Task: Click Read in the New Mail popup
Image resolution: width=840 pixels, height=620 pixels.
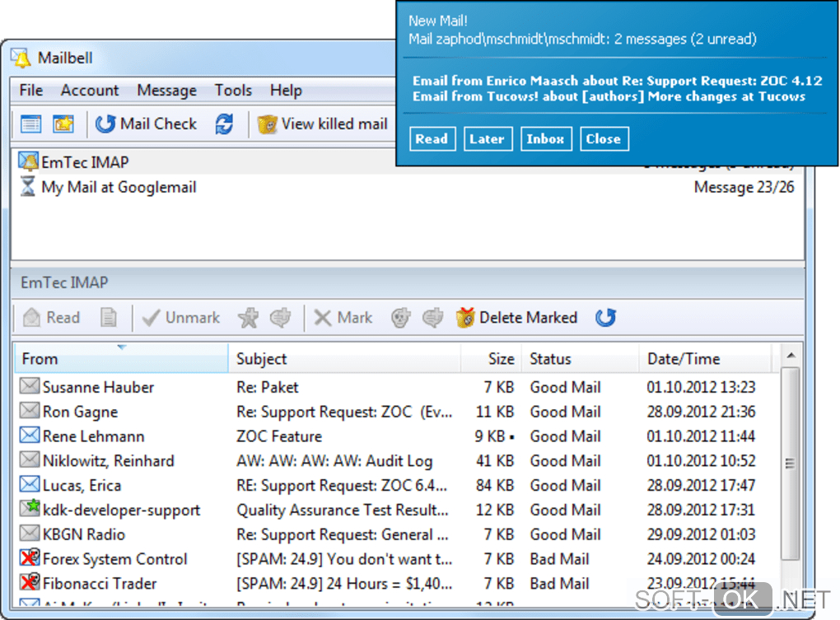Action: 432,138
